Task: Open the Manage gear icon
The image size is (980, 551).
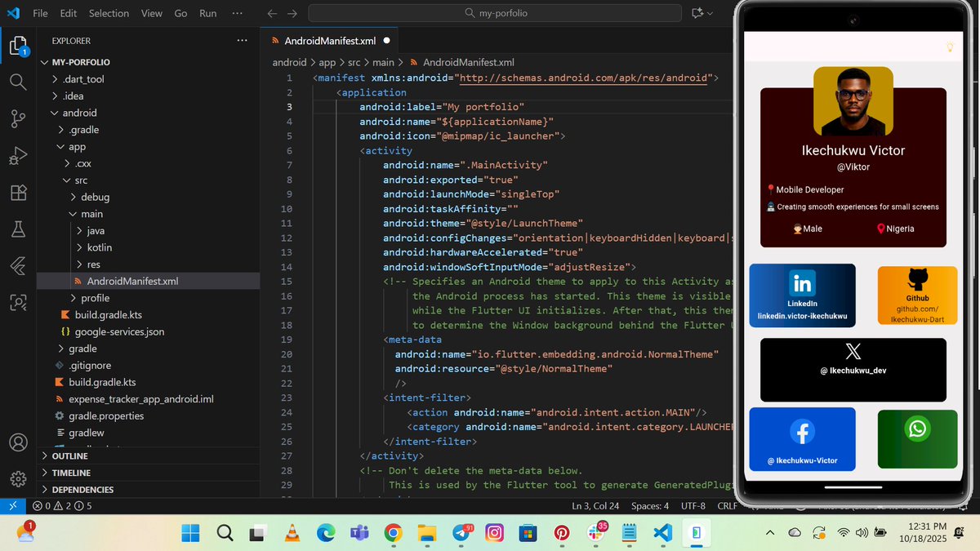Action: [x=18, y=479]
